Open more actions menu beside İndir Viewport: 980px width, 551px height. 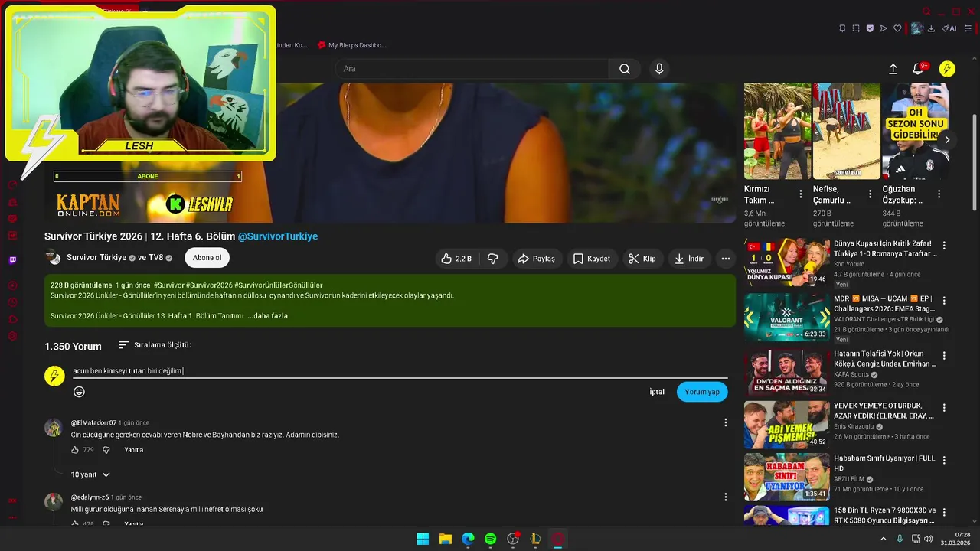coord(725,259)
